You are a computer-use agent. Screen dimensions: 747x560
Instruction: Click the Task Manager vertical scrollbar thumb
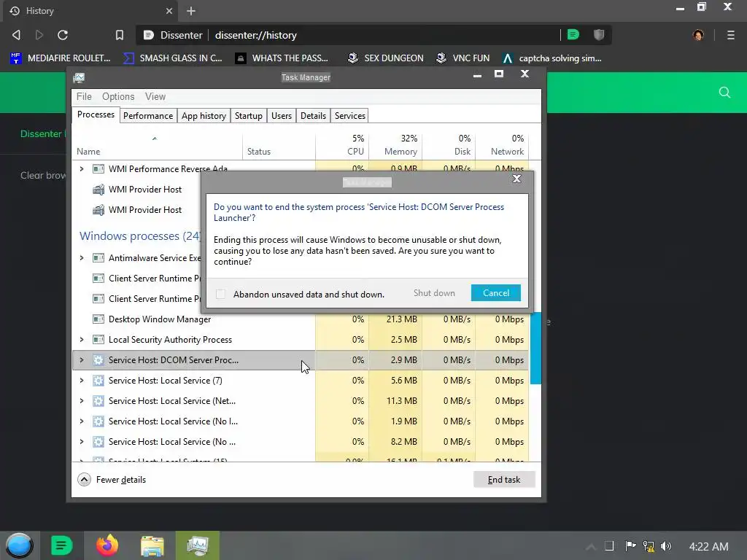[x=535, y=348]
